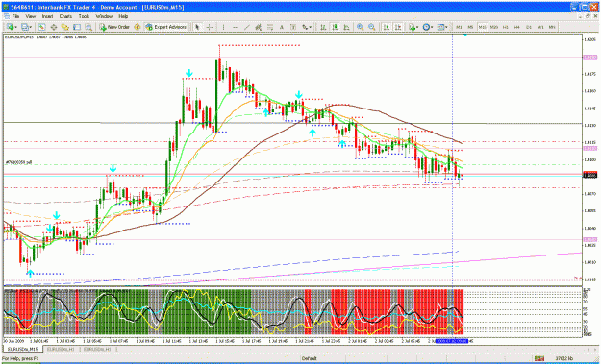Open the Strategy Tester icon
Screen dimensions: 601x364
point(88,27)
